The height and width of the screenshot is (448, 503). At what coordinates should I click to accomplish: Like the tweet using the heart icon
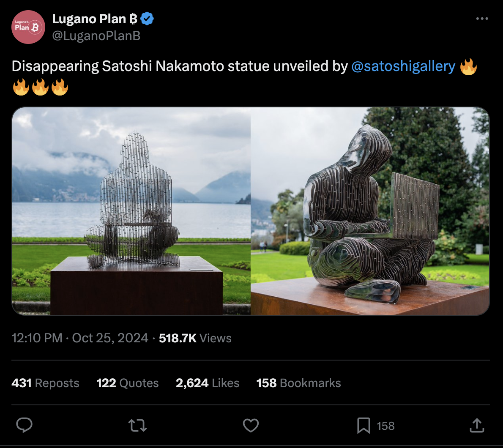(x=251, y=426)
